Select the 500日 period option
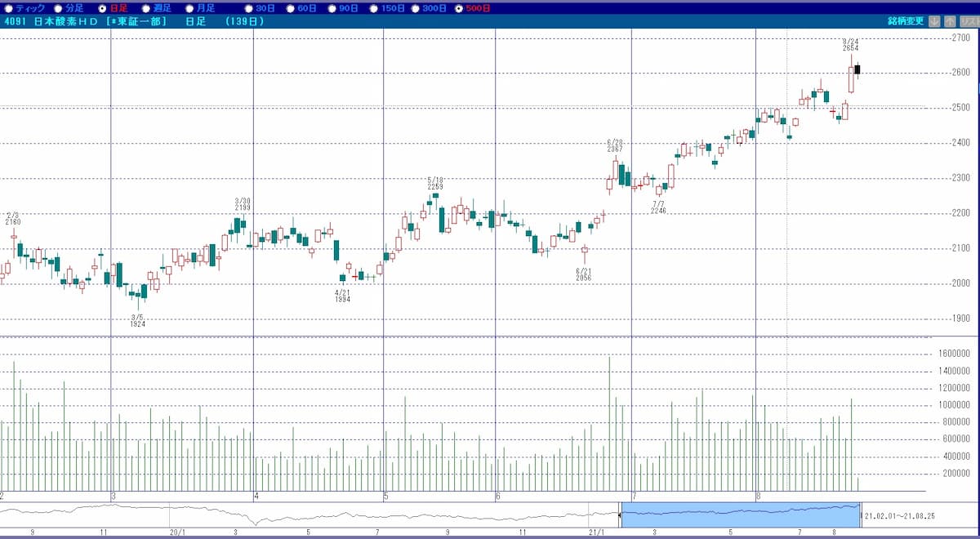Screen dimensions: 980x539 tap(459, 7)
